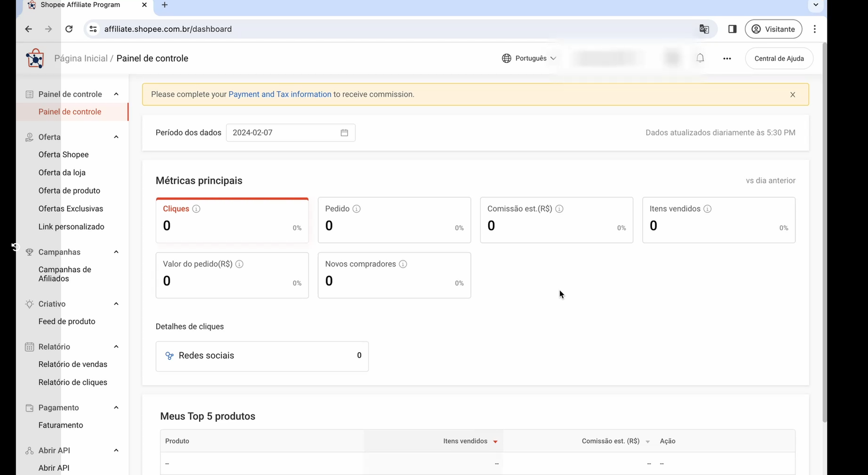Click the Google Translate icon in the address bar
868x475 pixels.
(x=704, y=29)
